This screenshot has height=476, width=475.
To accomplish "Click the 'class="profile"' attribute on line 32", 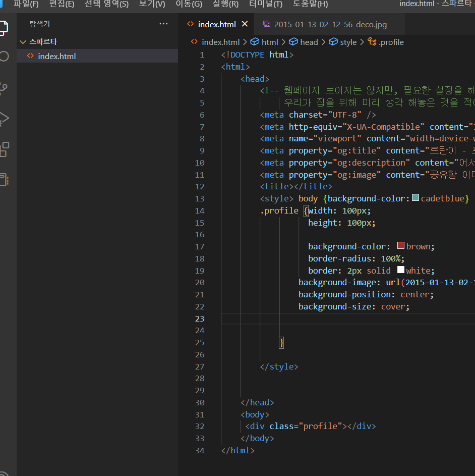I will coord(306,426).
